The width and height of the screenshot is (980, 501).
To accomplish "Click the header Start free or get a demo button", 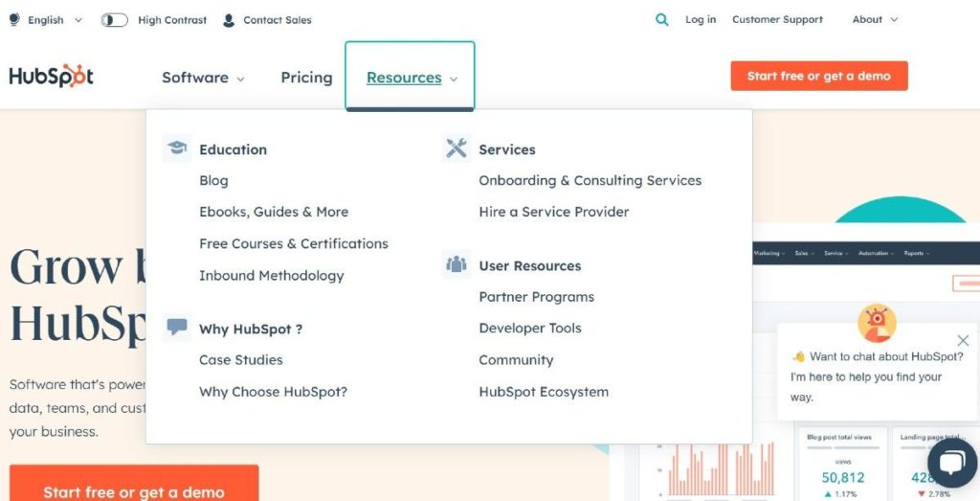I will coord(819,76).
